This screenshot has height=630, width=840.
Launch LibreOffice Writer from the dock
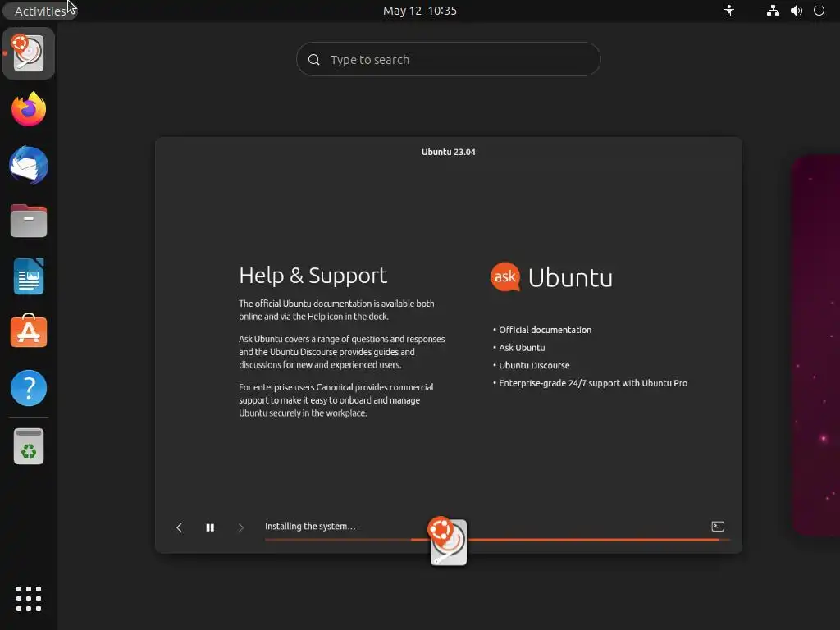tap(29, 276)
